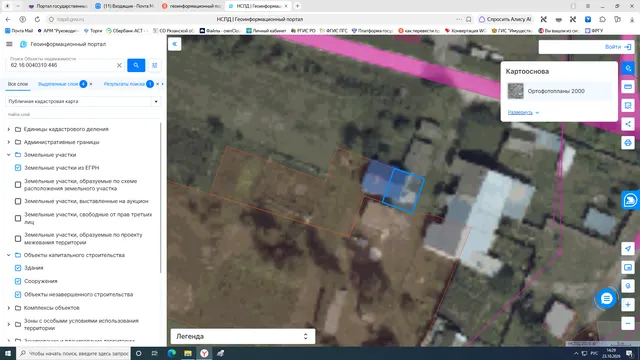
Task: Collapse Объекты капитального строительства folder
Action: [x=9, y=255]
